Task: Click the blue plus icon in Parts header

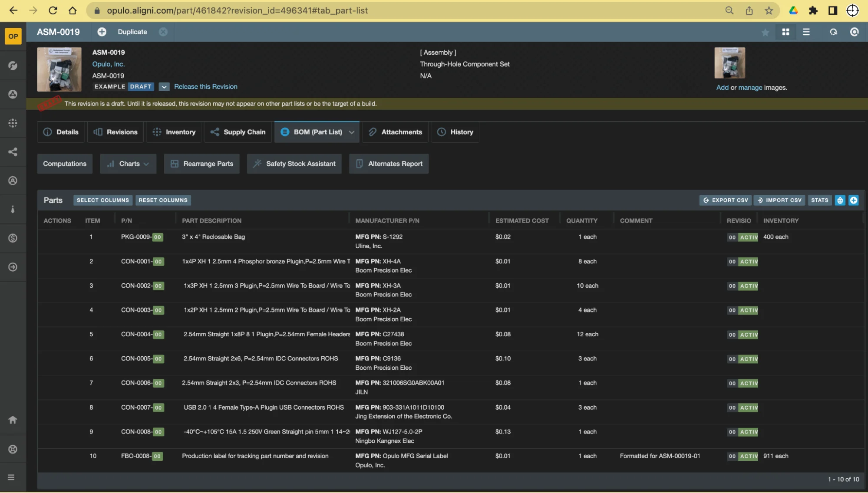Action: tap(853, 200)
